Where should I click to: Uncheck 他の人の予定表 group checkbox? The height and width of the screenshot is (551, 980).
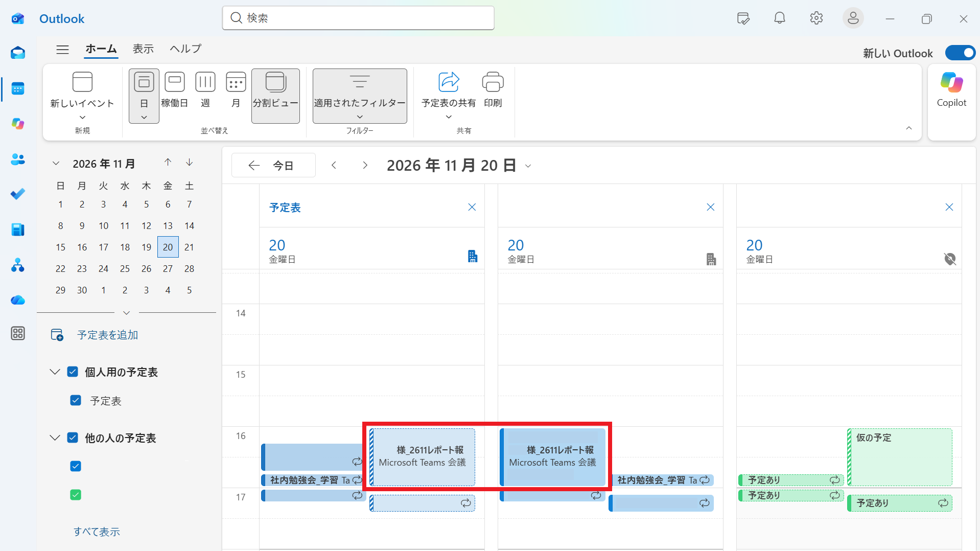[73, 438]
